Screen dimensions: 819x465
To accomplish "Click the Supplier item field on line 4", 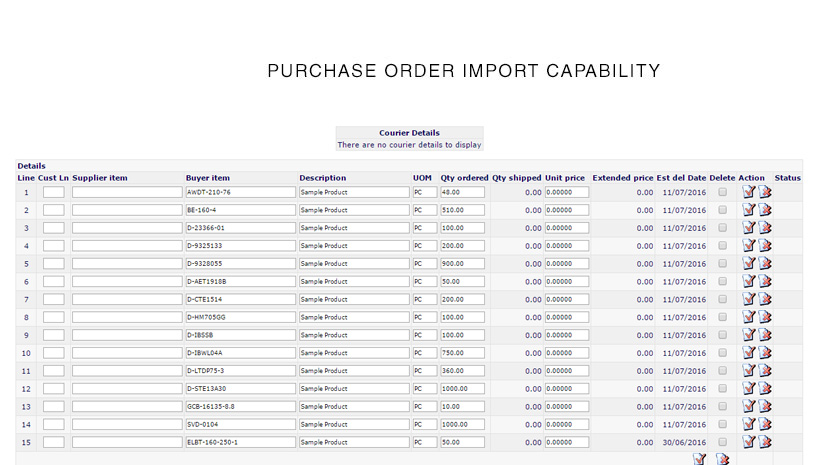I will 127,246.
